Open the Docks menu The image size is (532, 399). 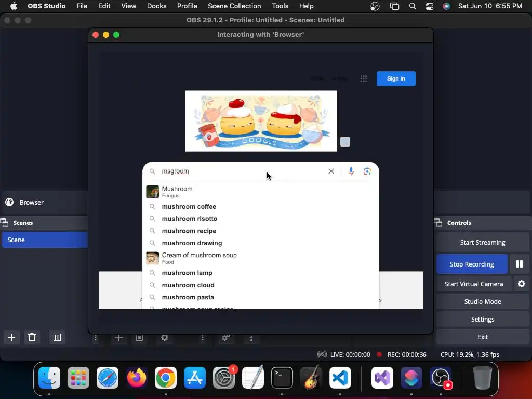pos(157,6)
